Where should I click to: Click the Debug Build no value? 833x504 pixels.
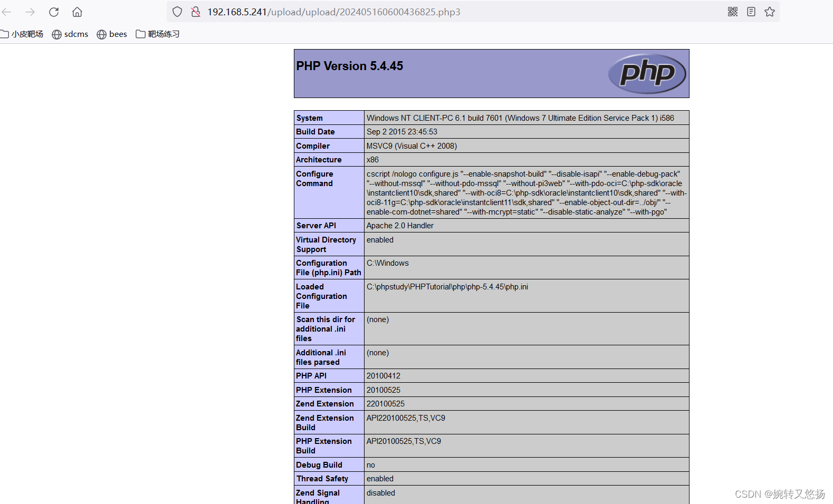coord(371,465)
